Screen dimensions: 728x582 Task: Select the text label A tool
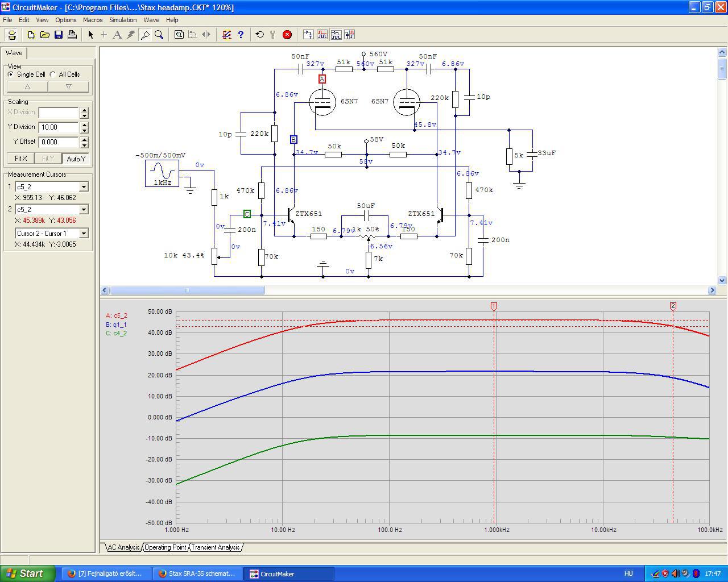point(117,35)
